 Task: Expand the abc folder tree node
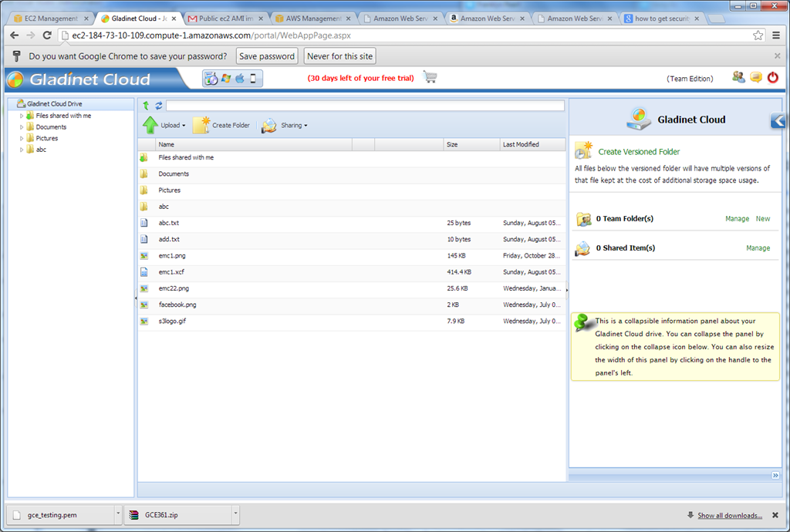(x=21, y=150)
